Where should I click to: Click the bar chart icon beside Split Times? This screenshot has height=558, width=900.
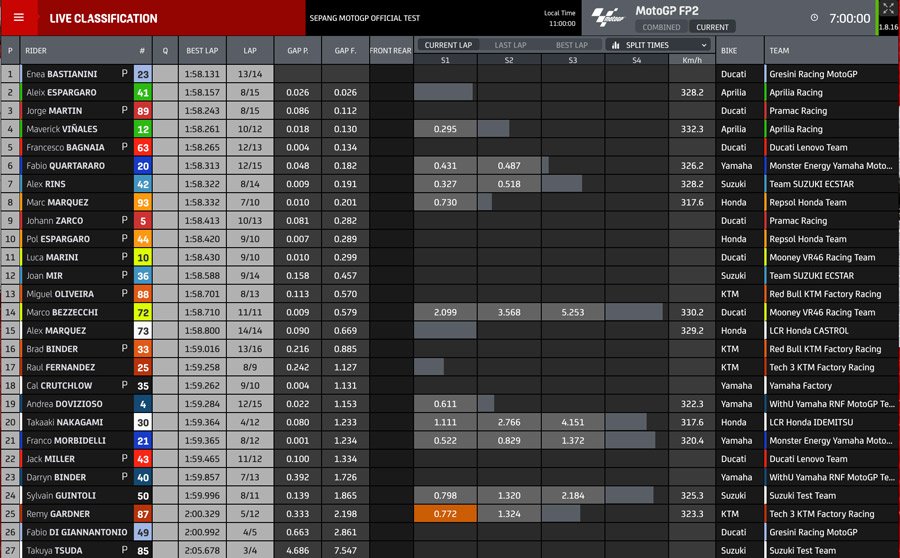[615, 45]
